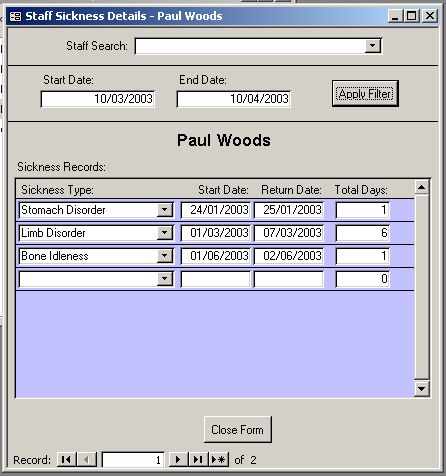Jump to last record navigation button
The width and height of the screenshot is (446, 476).
[x=199, y=460]
